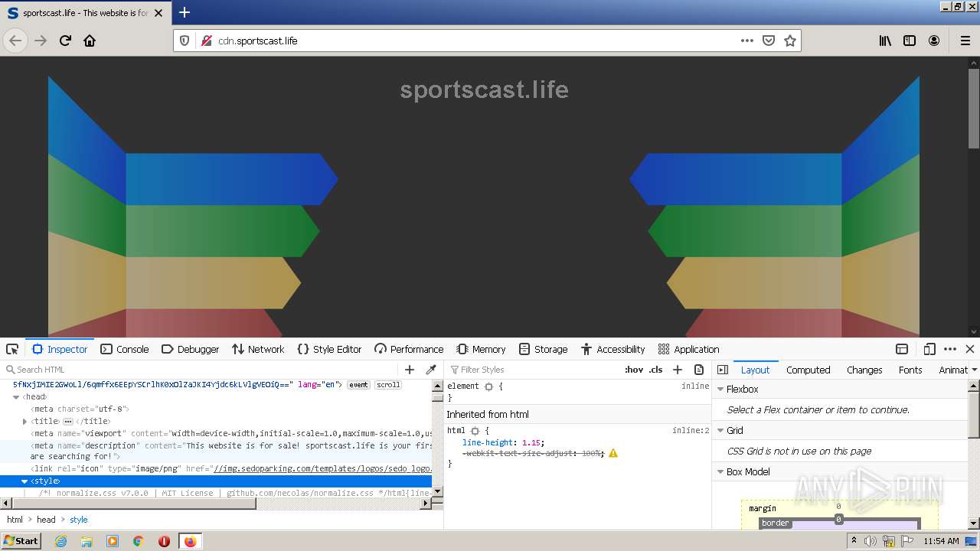Highlight element rule selector target icon

[x=488, y=386]
